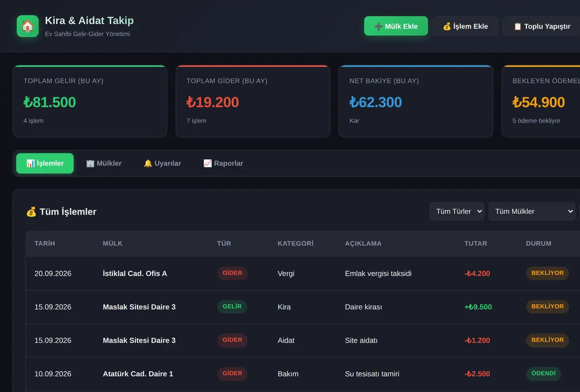Click the house logo icon
This screenshot has width=580, height=392.
28,26
